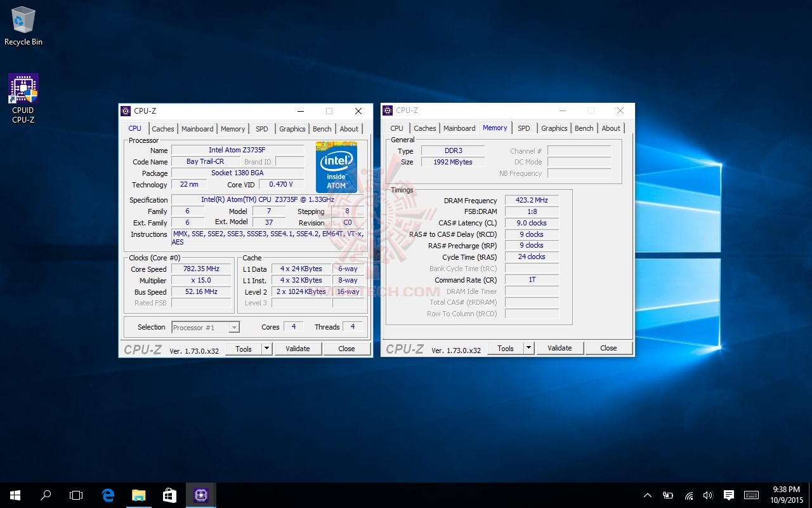Open Microsoft Edge from the taskbar
The height and width of the screenshot is (508, 812).
point(108,495)
